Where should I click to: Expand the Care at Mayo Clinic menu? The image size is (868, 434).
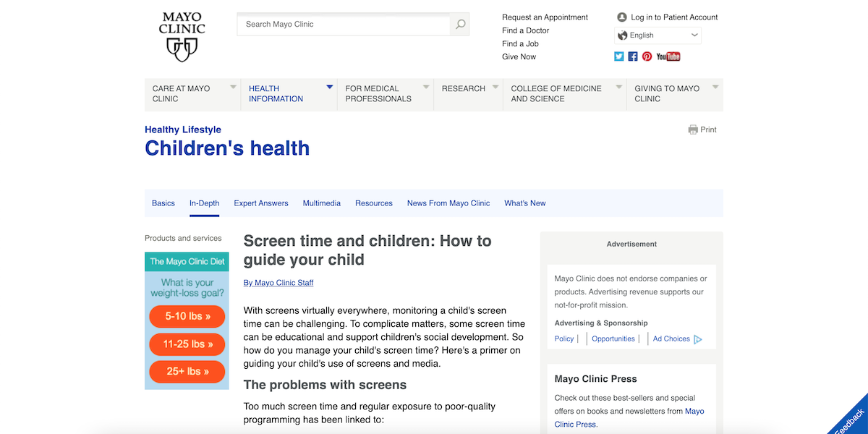(x=192, y=94)
